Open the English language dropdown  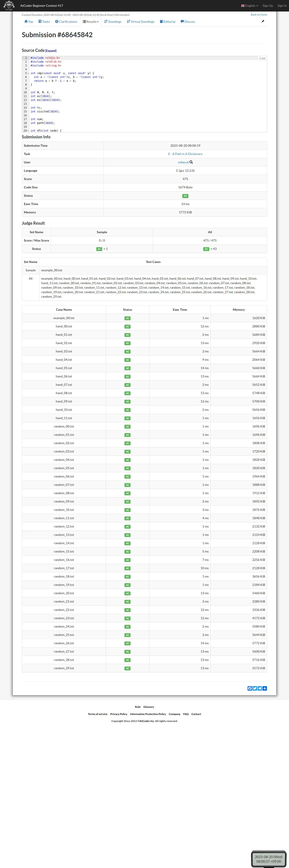click(x=250, y=6)
